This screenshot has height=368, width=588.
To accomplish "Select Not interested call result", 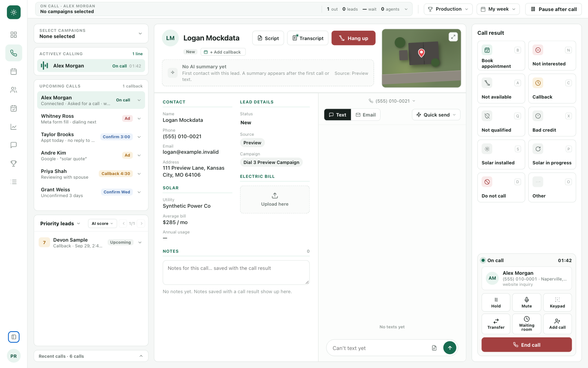I will (552, 56).
